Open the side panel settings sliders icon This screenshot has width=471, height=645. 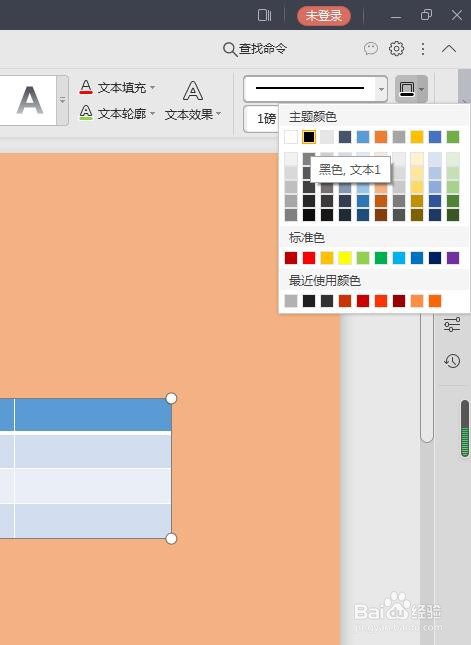452,325
